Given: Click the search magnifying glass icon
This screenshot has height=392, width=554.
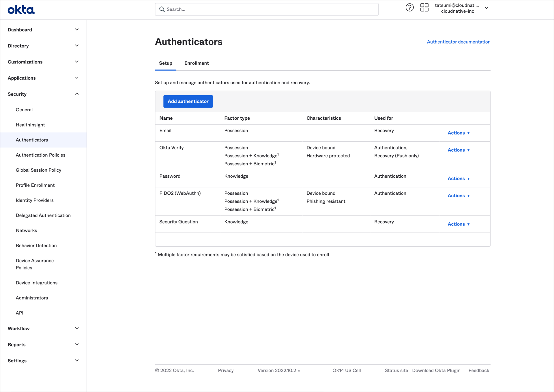Looking at the screenshot, I should coord(162,9).
